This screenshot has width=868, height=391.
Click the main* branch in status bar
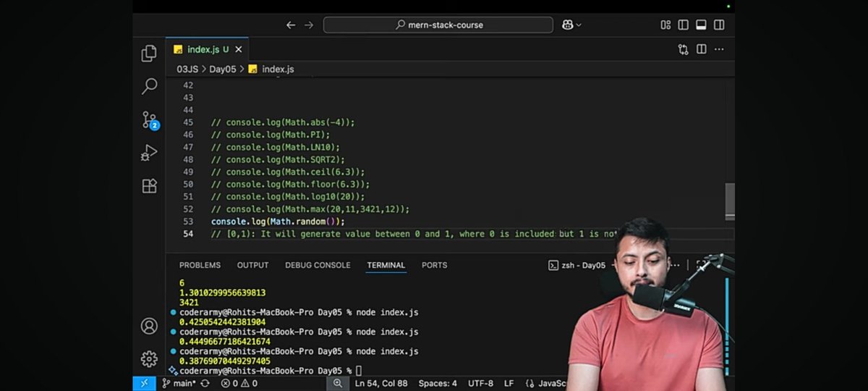coord(179,383)
